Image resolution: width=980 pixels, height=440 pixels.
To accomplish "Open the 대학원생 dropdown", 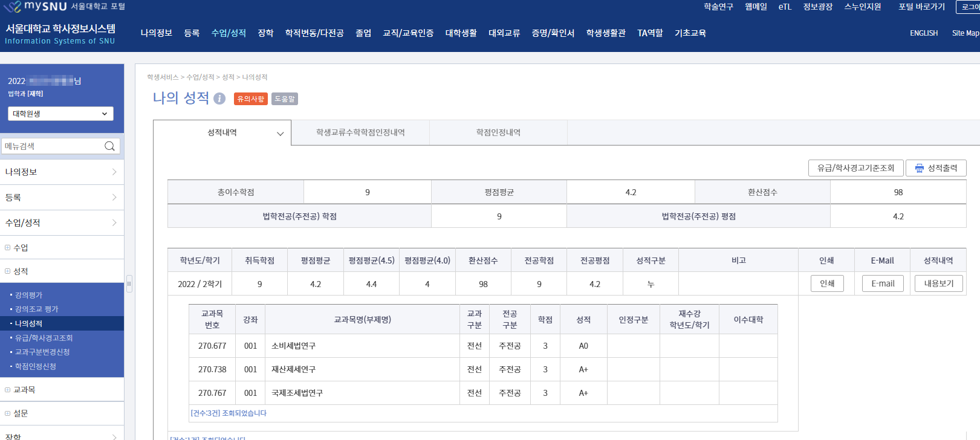I will (x=60, y=114).
